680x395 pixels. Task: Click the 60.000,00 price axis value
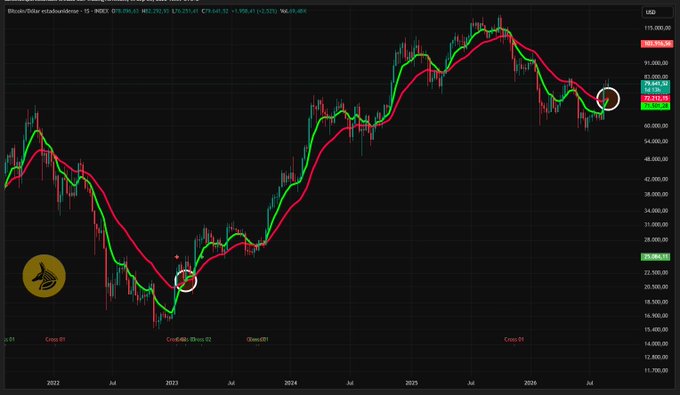pyautogui.click(x=656, y=126)
